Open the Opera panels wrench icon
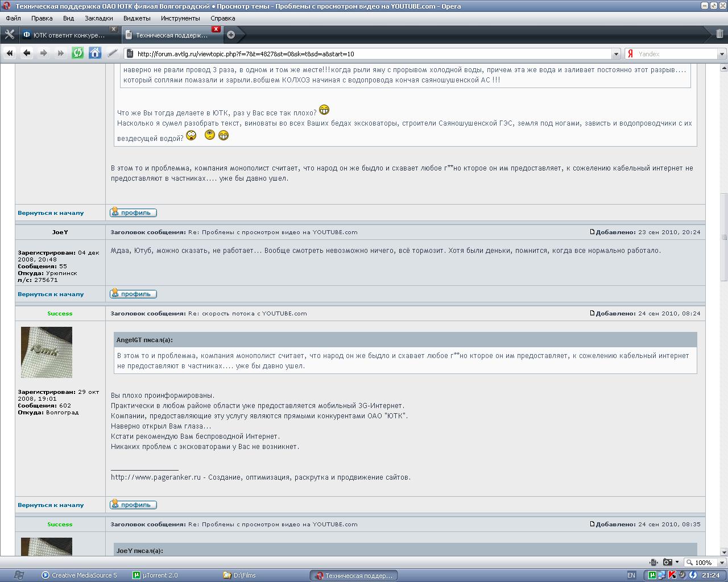The width and height of the screenshot is (728, 582). click(x=9, y=35)
